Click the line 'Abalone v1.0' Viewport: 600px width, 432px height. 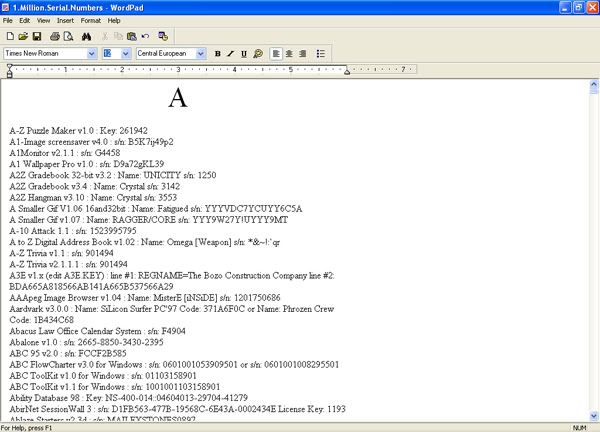[x=86, y=342]
